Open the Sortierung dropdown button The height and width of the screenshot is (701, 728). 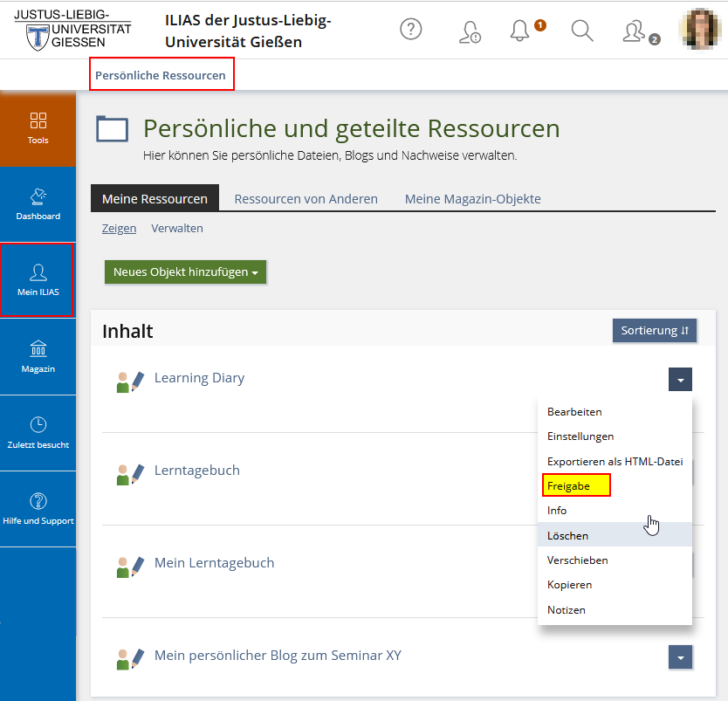(x=655, y=331)
